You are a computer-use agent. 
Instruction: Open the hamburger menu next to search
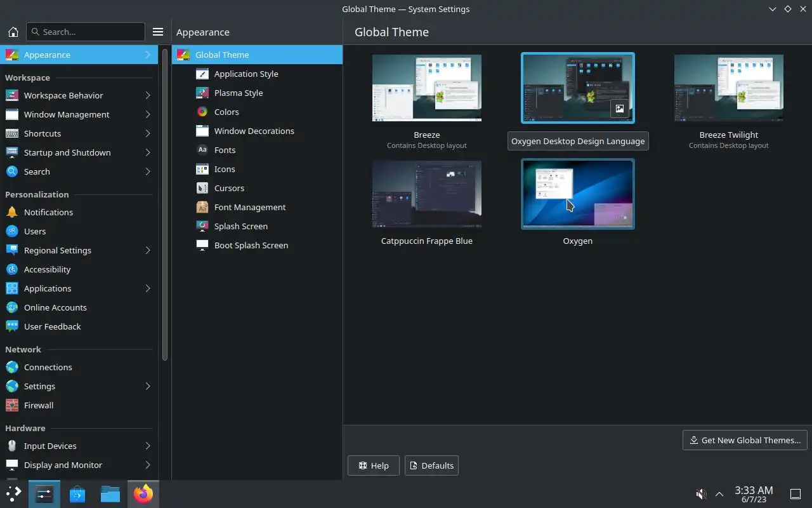pyautogui.click(x=158, y=32)
